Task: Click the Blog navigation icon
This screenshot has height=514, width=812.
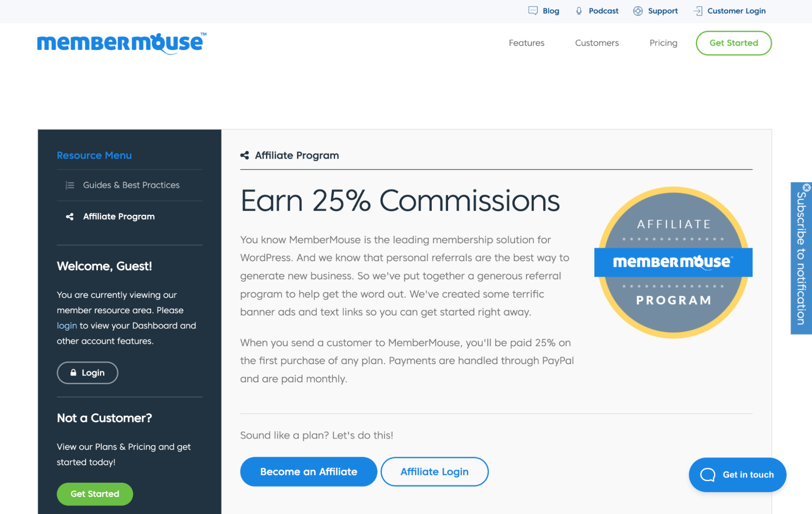Action: [533, 11]
